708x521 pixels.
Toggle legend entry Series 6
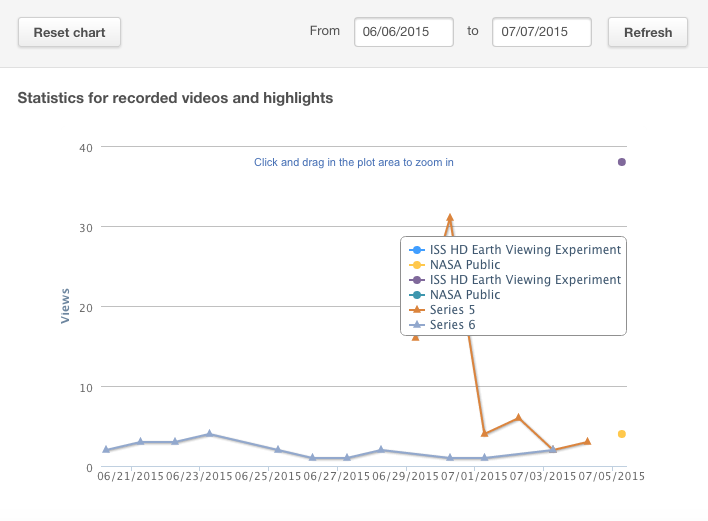pyautogui.click(x=442, y=325)
